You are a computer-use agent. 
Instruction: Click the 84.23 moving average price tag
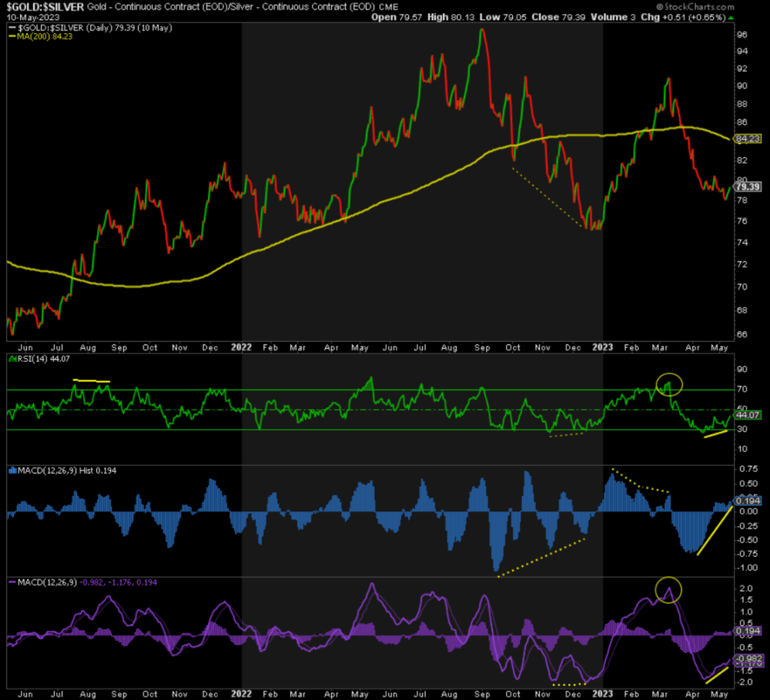748,140
